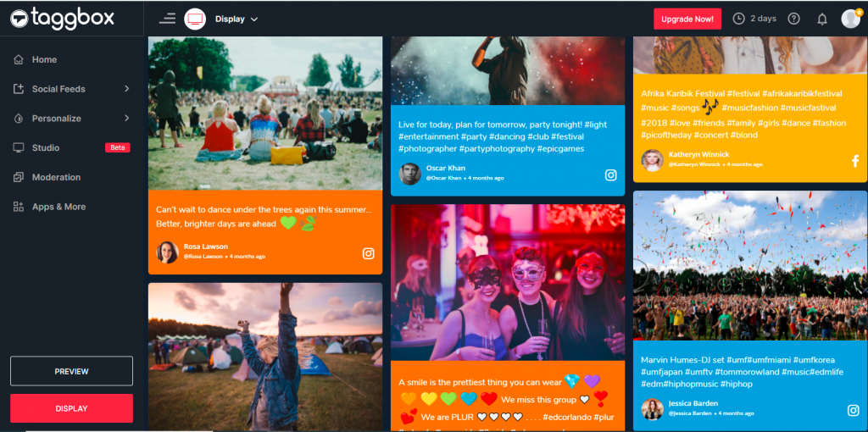Click Instagram icon on Jessica Barden post
This screenshot has height=432, width=868.
pos(854,411)
